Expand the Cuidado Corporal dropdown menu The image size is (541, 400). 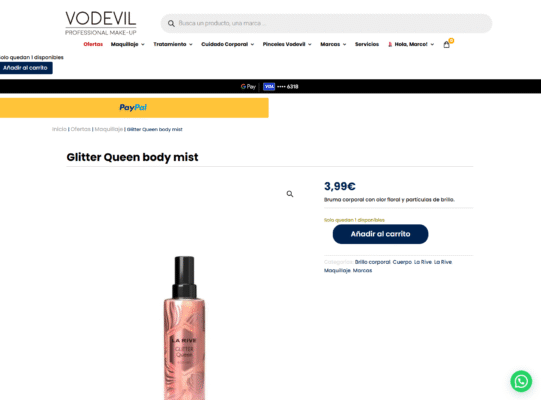pos(228,44)
